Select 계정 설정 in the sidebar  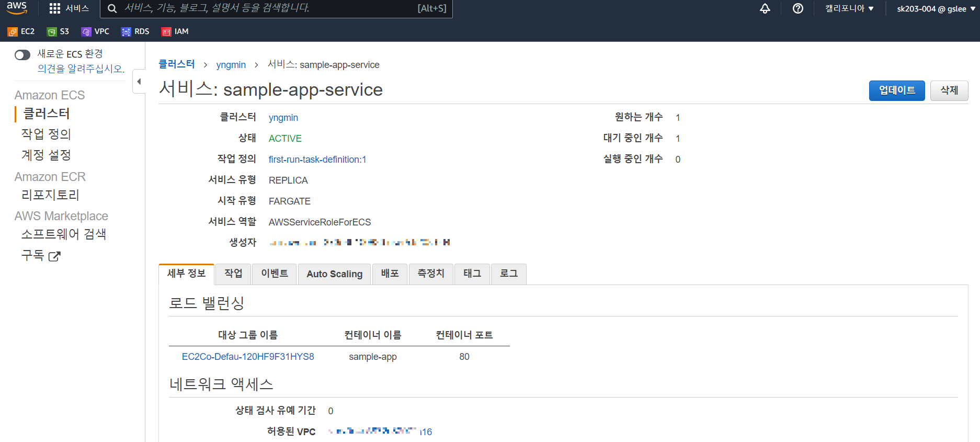(46, 155)
